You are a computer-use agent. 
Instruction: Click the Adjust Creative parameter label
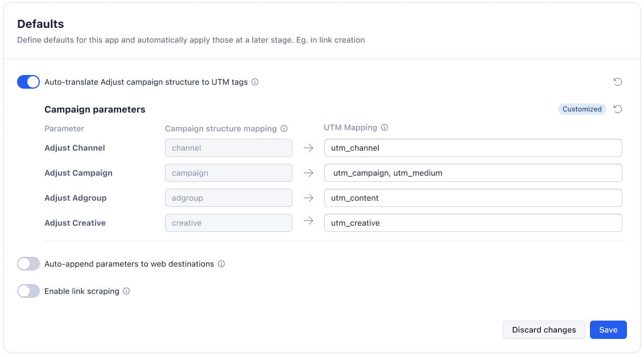coord(75,223)
